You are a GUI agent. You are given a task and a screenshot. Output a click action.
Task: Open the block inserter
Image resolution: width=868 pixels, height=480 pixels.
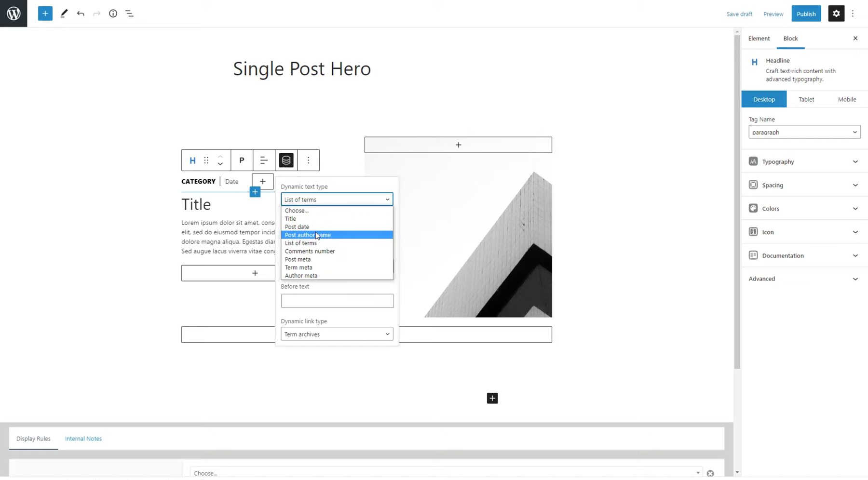point(45,13)
